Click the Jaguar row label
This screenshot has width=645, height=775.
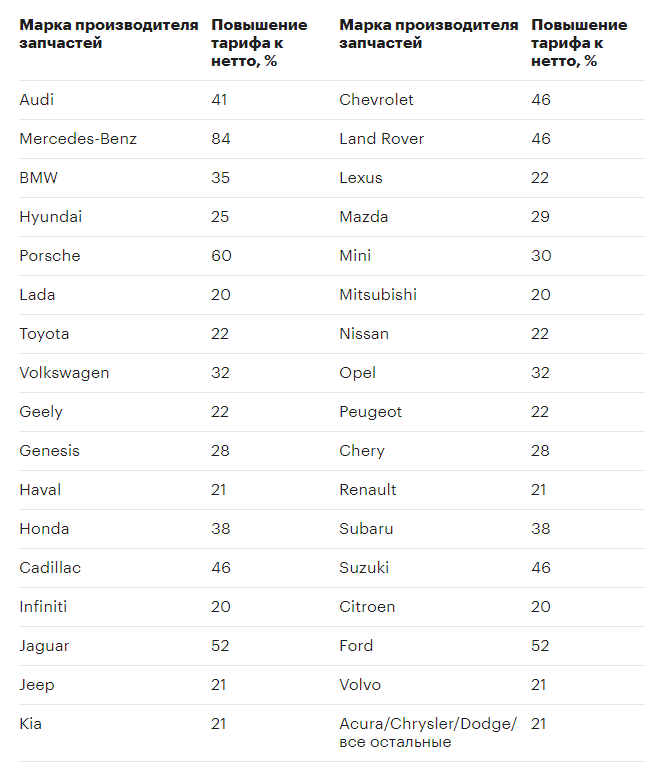click(x=44, y=646)
